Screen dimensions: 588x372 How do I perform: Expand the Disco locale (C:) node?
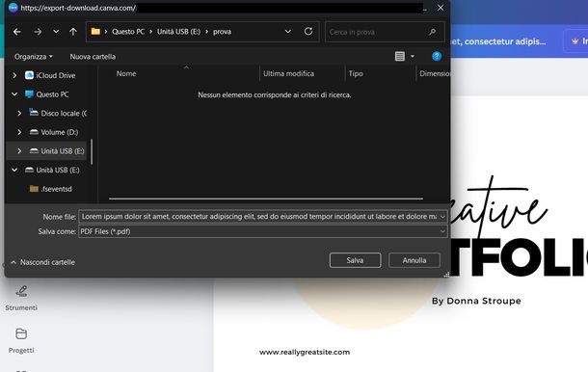pyautogui.click(x=19, y=113)
